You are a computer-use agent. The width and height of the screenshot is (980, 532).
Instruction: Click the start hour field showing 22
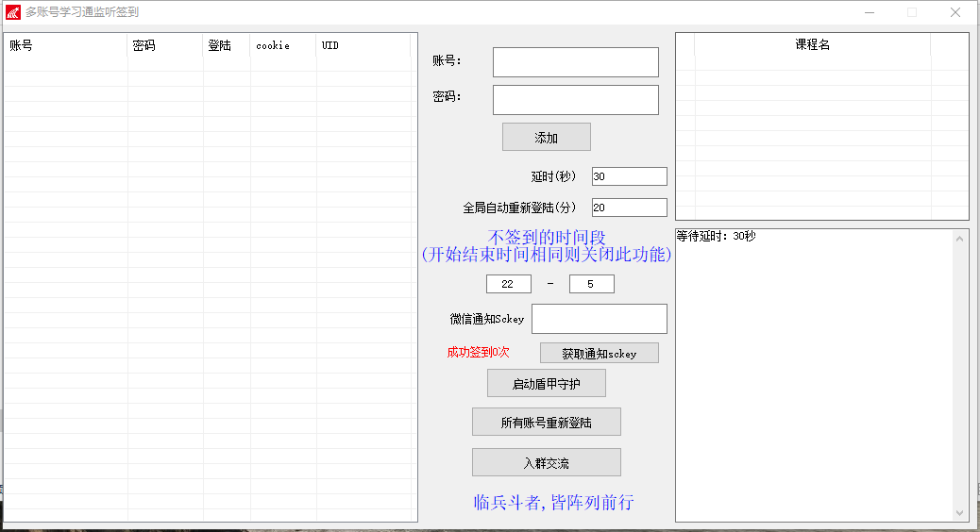coord(509,284)
